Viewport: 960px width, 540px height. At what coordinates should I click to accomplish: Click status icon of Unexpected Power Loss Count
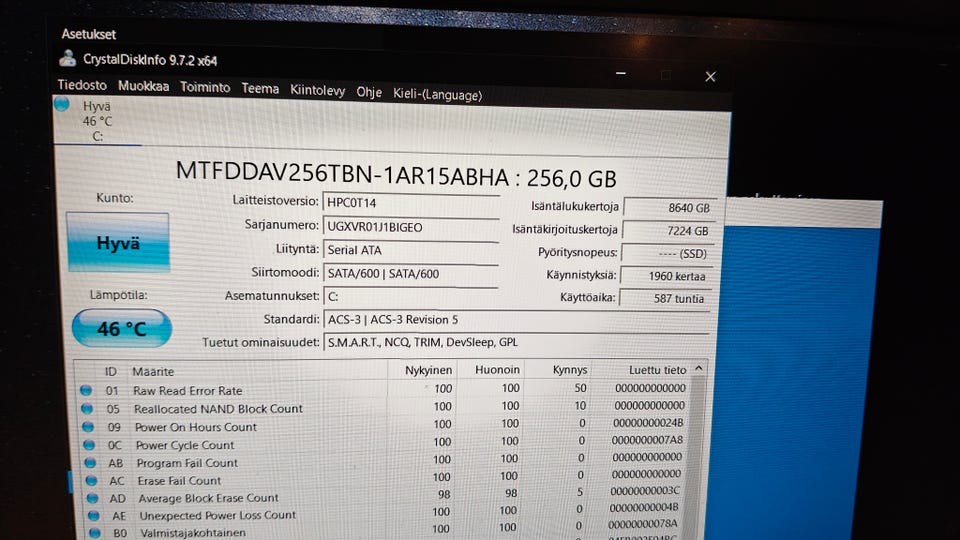(x=94, y=516)
